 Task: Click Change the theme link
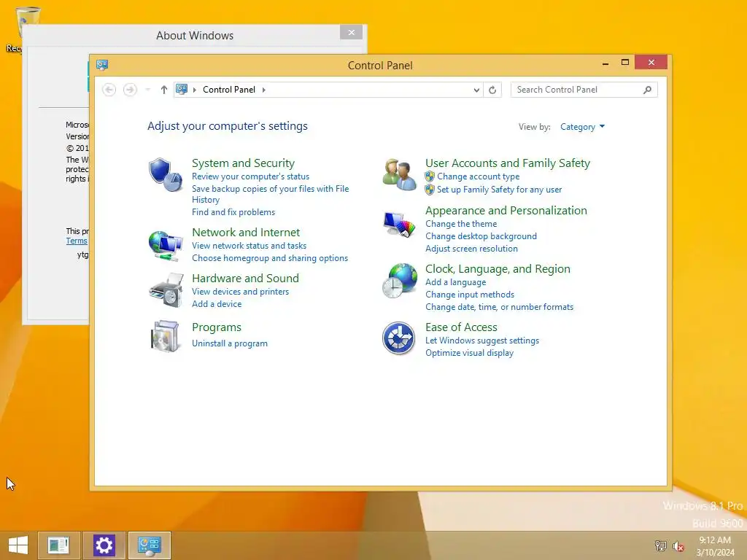[x=461, y=224]
